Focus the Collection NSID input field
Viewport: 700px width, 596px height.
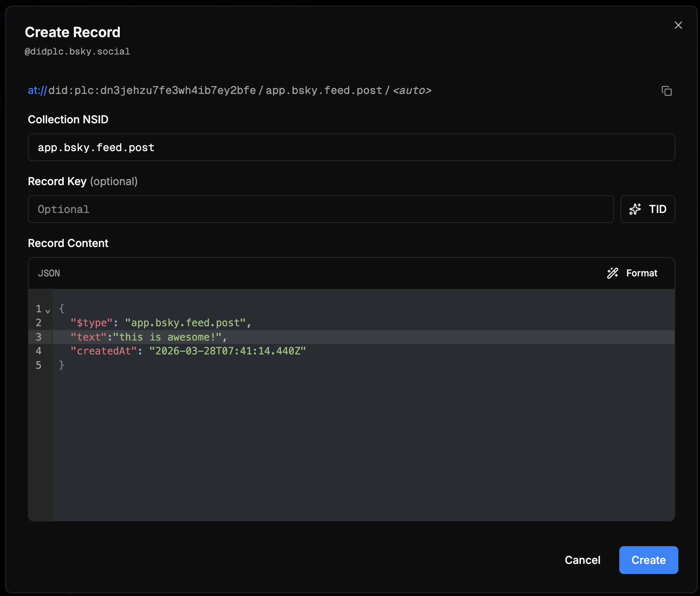tap(351, 147)
